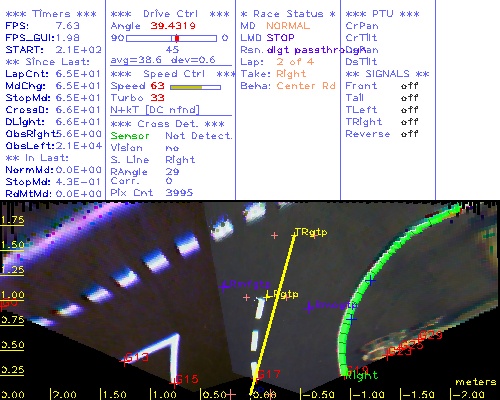Click the TRgtp yellow target label

click(310, 232)
